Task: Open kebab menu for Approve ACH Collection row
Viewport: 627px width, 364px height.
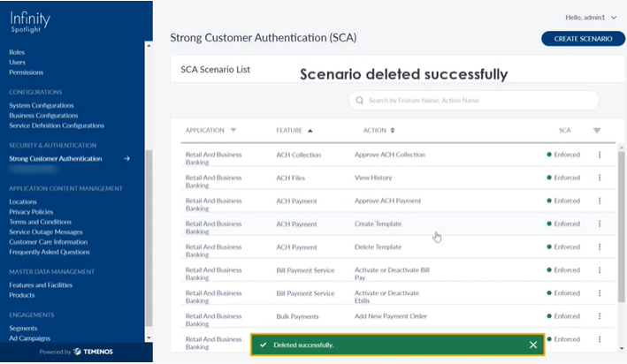Action: point(599,155)
